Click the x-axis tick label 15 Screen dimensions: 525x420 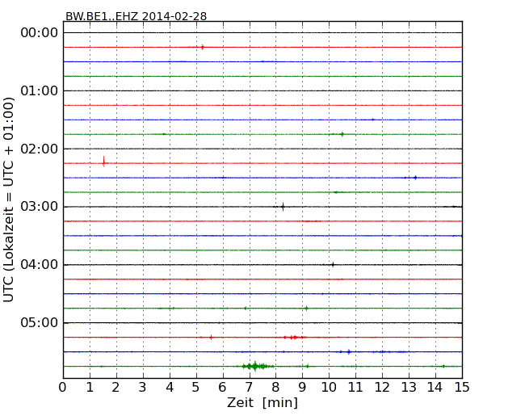click(462, 388)
